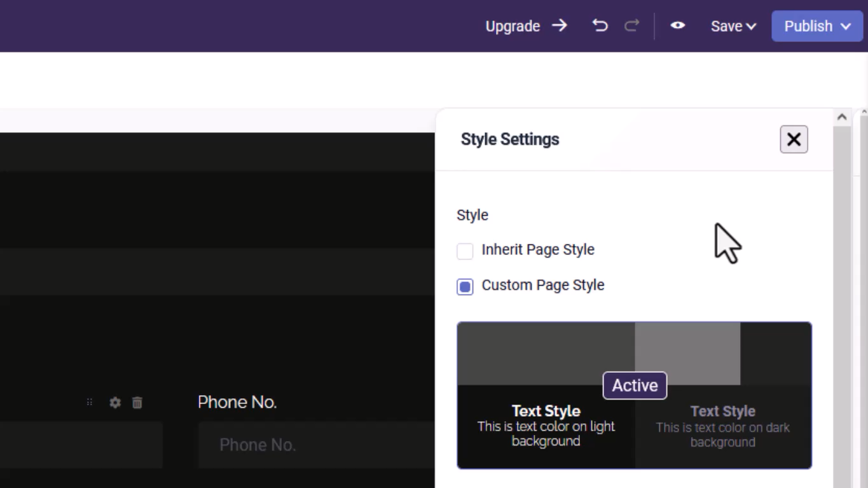868x488 pixels.
Task: Expand the Save dropdown
Action: click(x=733, y=26)
